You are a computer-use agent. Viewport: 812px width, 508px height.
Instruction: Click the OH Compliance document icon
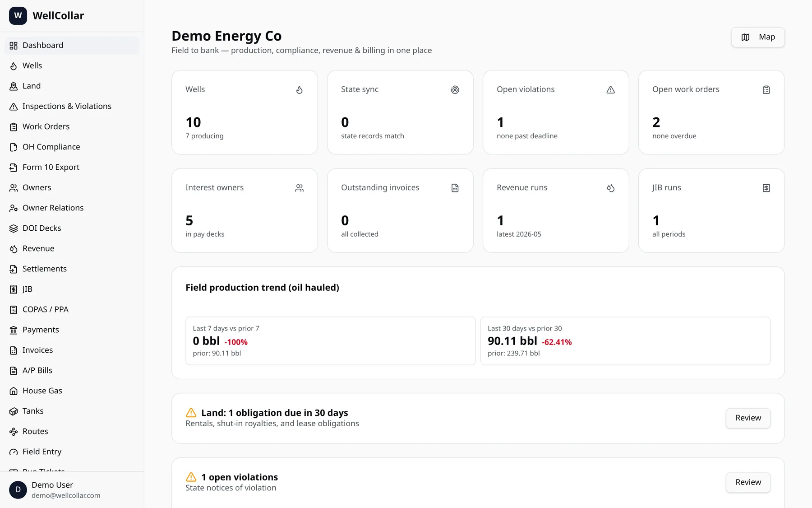click(14, 147)
